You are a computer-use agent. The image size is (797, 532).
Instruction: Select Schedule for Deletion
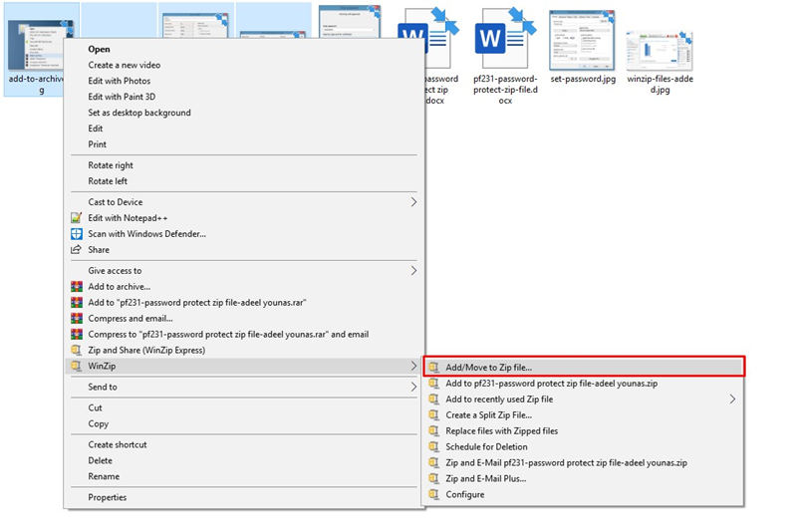486,446
